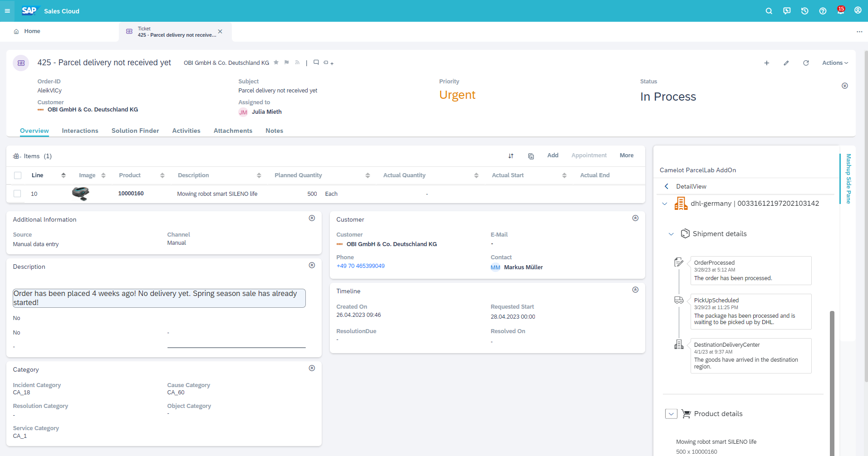Open the Notes tab
Viewport: 868px width, 456px height.
(274, 131)
